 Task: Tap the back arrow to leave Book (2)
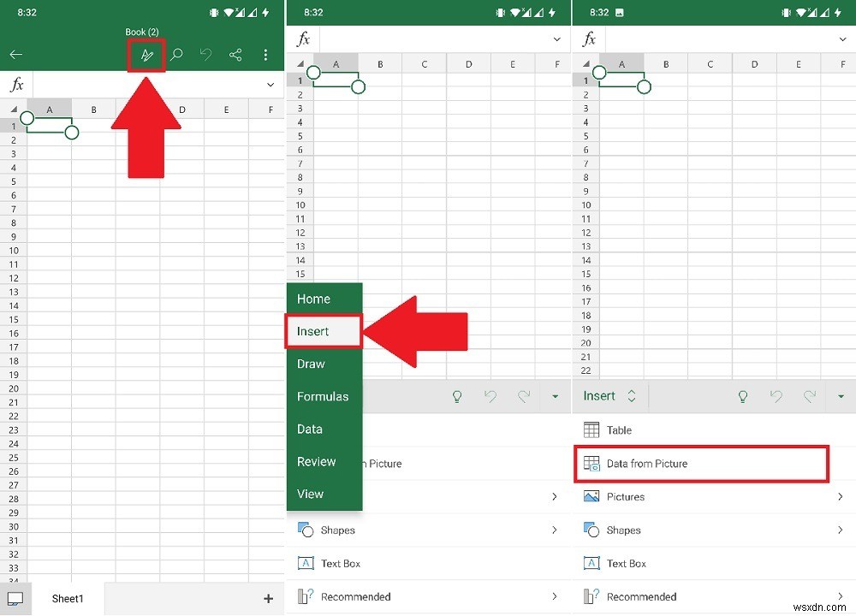pos(15,54)
